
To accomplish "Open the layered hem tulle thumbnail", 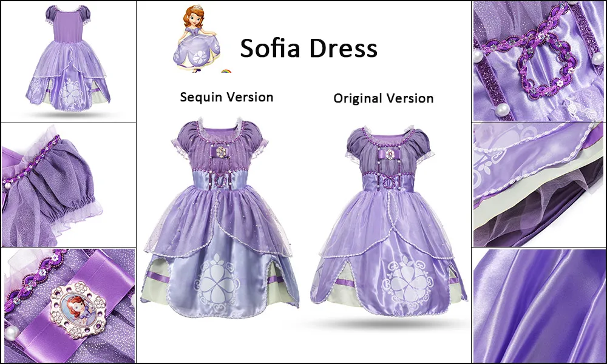I will [x=538, y=185].
